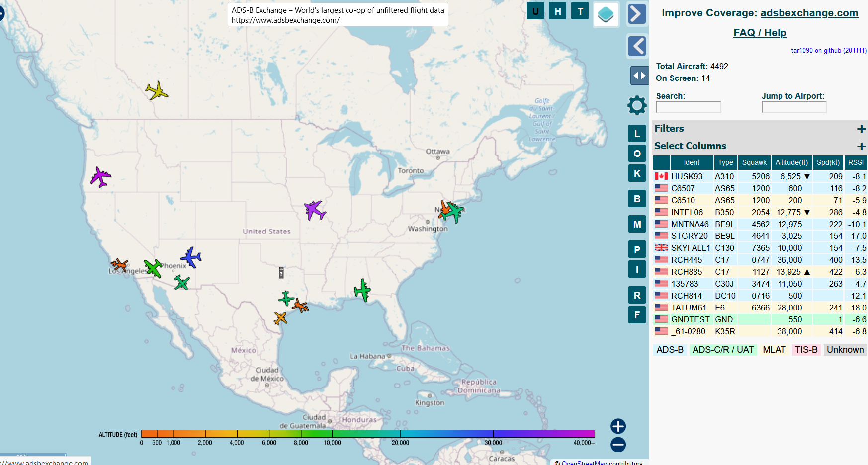Click the R map button

(x=637, y=295)
